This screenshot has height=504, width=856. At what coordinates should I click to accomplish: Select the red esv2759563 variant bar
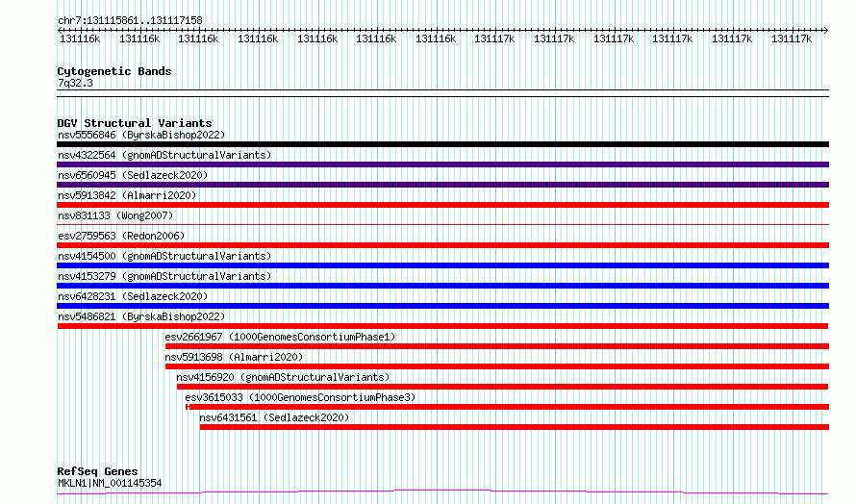click(x=442, y=245)
